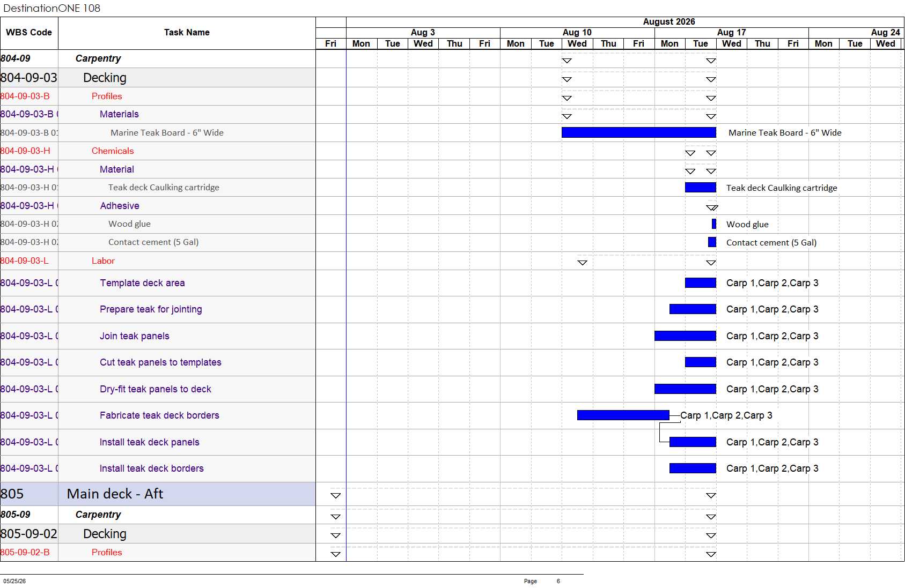Click the WBS Code column header
The height and width of the screenshot is (588, 905).
point(29,33)
